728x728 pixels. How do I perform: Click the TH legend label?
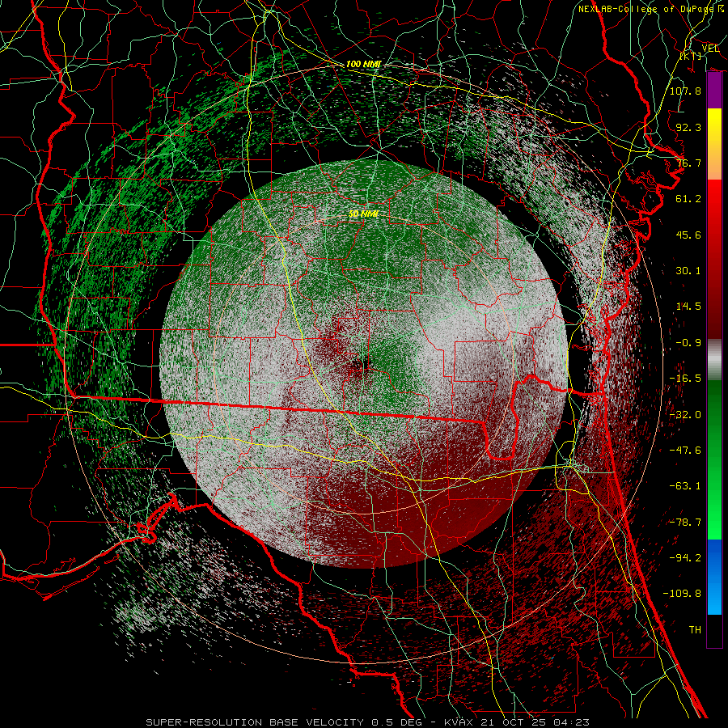(695, 630)
